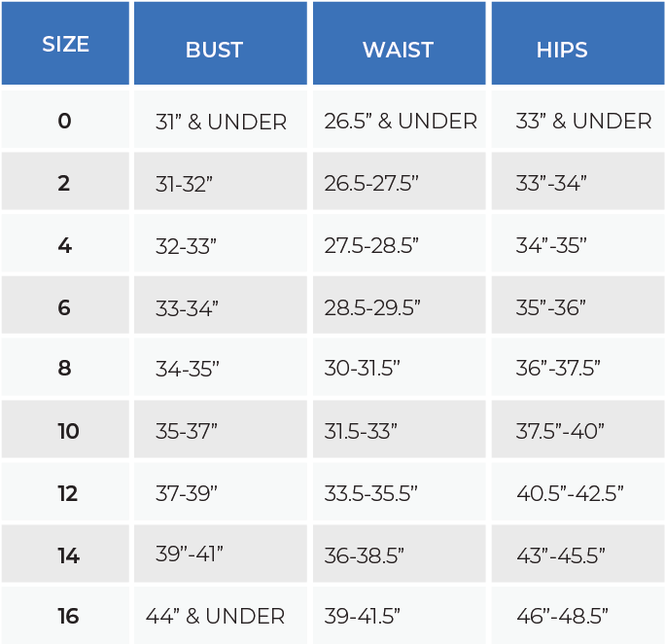Click the size 0 row label

[x=64, y=122]
